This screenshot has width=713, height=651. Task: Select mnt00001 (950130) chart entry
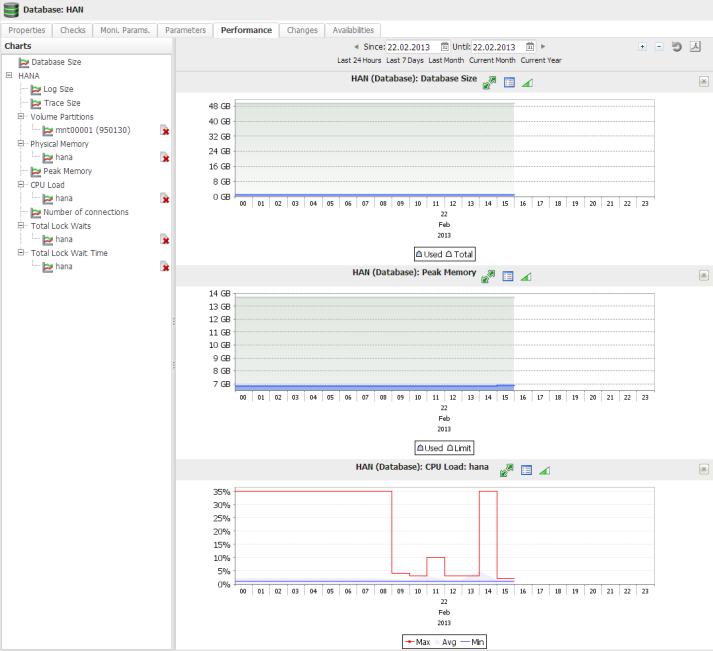point(93,130)
